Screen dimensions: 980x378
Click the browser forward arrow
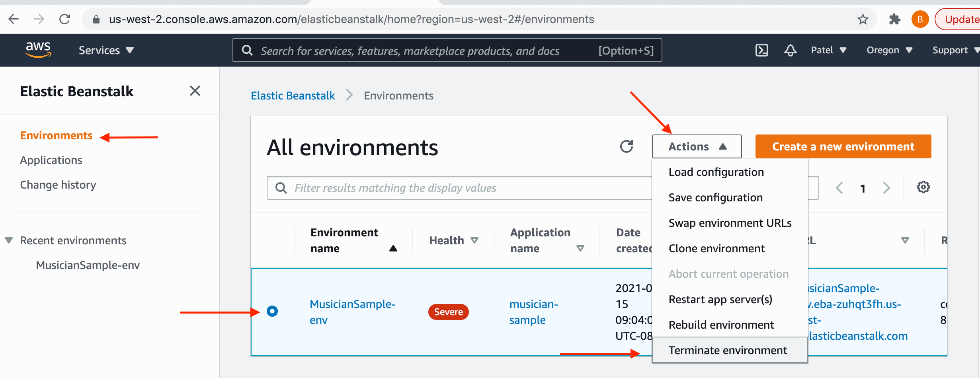[39, 19]
